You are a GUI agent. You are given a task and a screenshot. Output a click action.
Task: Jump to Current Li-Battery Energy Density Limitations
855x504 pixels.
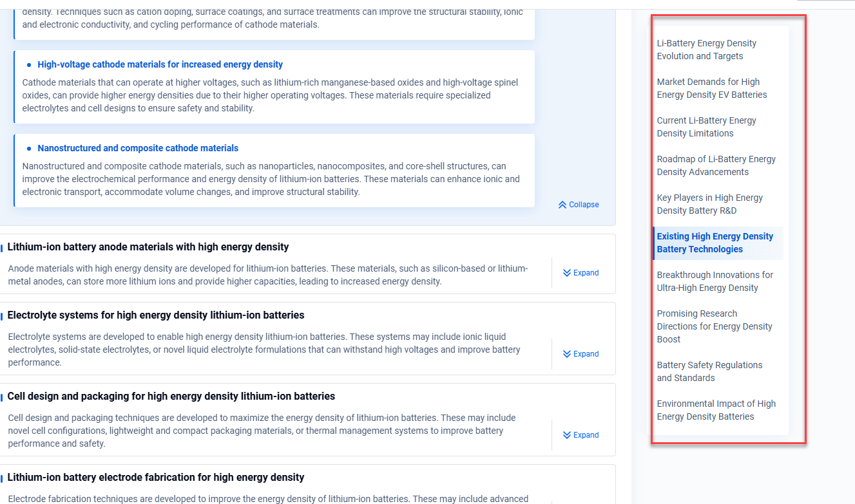706,127
